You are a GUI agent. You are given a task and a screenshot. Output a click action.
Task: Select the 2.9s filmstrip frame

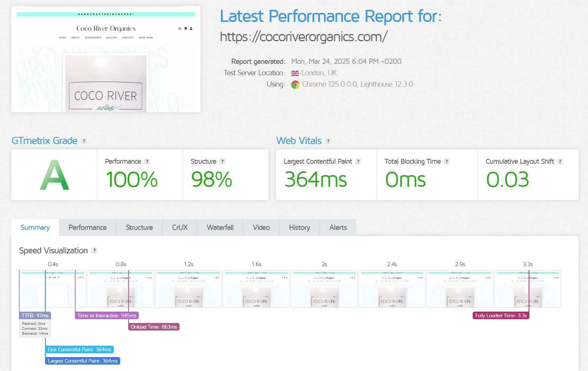(460, 289)
